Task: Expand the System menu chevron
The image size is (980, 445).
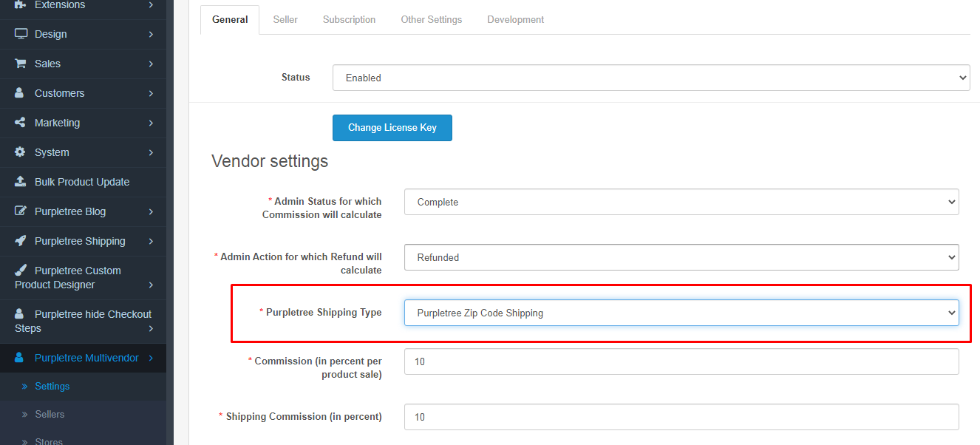Action: (151, 152)
